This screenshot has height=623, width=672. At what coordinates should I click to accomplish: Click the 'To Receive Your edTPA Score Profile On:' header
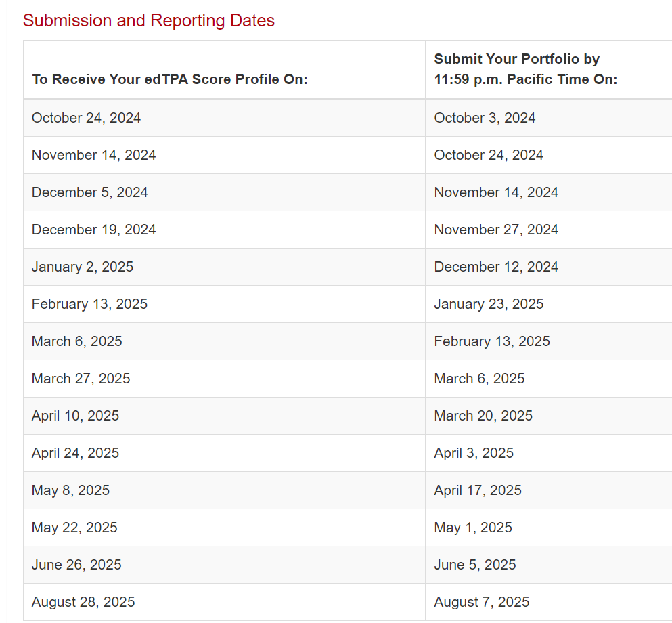click(x=170, y=79)
